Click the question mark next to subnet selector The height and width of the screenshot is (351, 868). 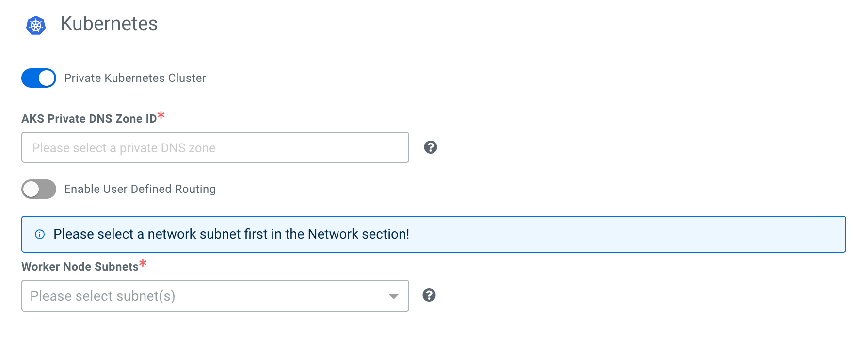pos(430,295)
